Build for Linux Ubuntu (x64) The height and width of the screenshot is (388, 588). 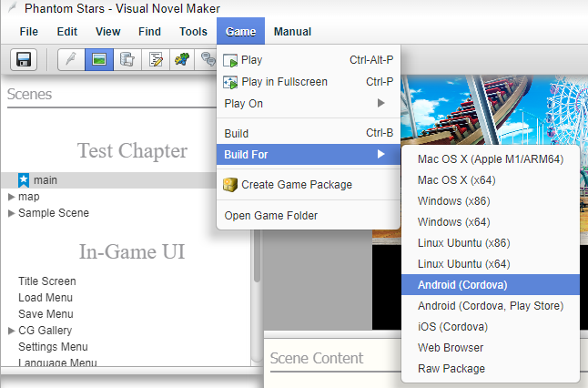[491, 264]
